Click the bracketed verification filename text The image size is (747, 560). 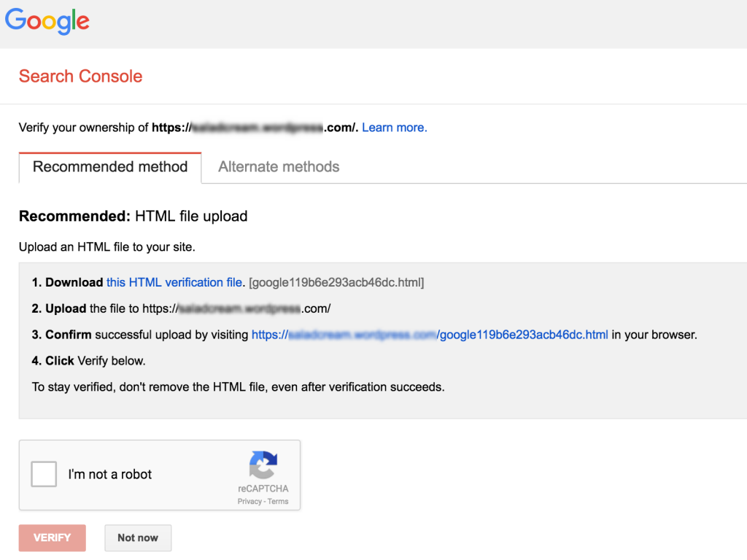(337, 282)
